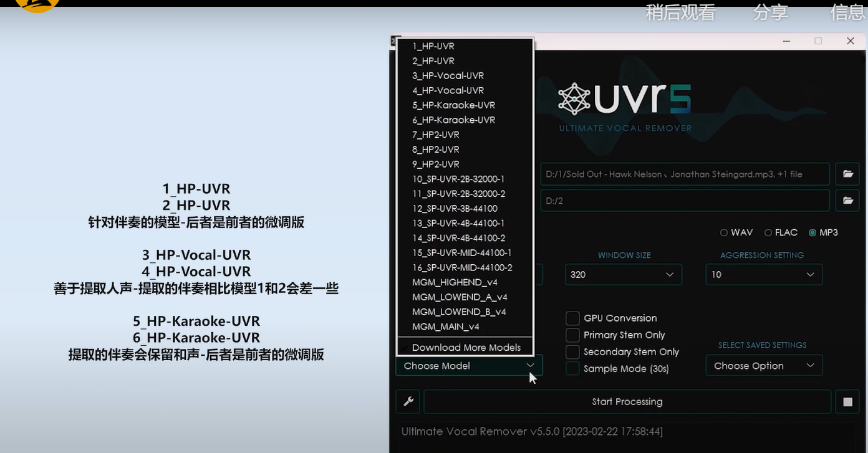The image size is (868, 453).
Task: Open the D:/2 output folder browse icon
Action: (848, 201)
